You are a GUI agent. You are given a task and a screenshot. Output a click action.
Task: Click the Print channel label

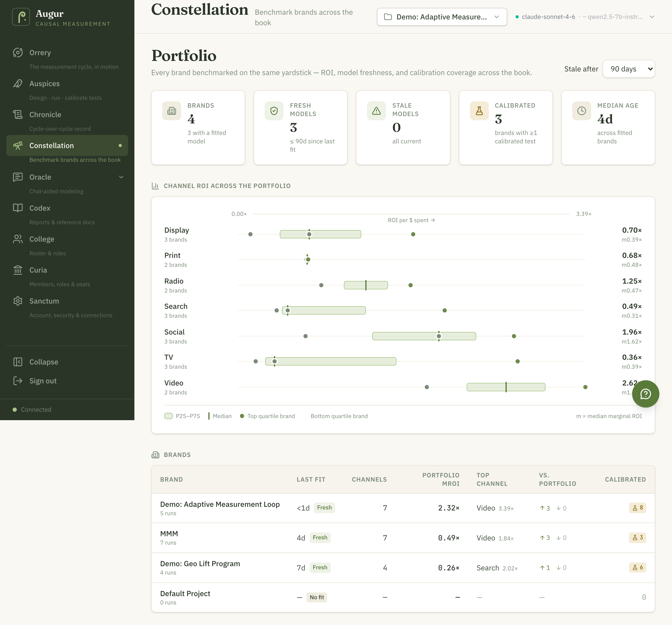tap(172, 255)
